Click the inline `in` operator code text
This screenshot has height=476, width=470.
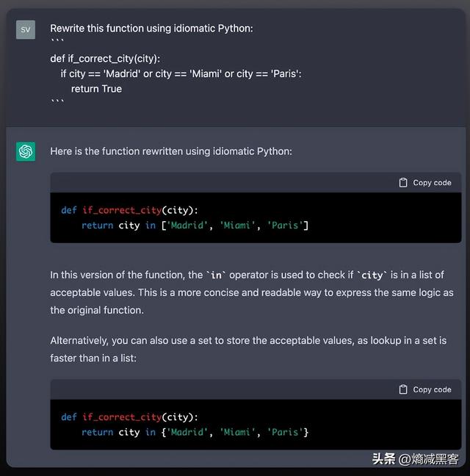coord(216,275)
